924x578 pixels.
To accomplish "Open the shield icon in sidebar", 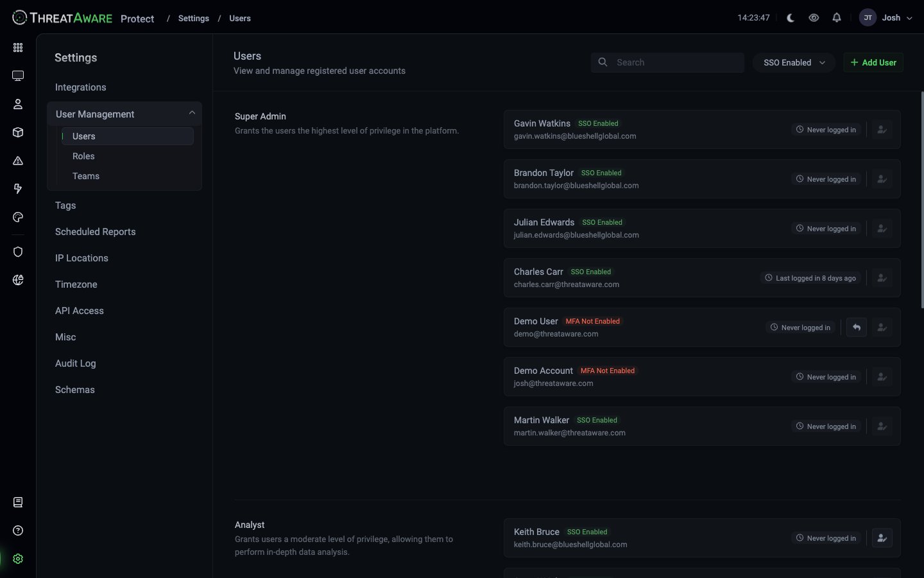I will (18, 252).
